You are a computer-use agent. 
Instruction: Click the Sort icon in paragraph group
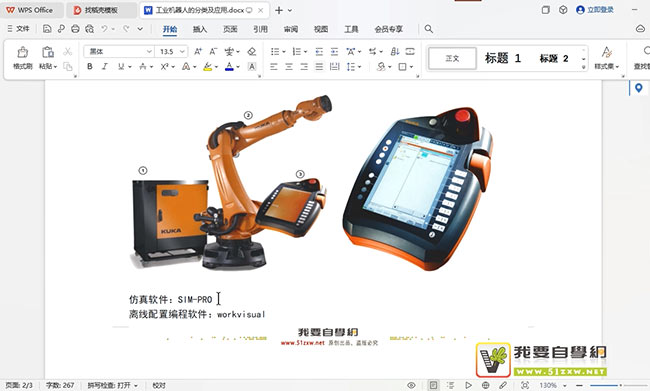click(x=395, y=51)
